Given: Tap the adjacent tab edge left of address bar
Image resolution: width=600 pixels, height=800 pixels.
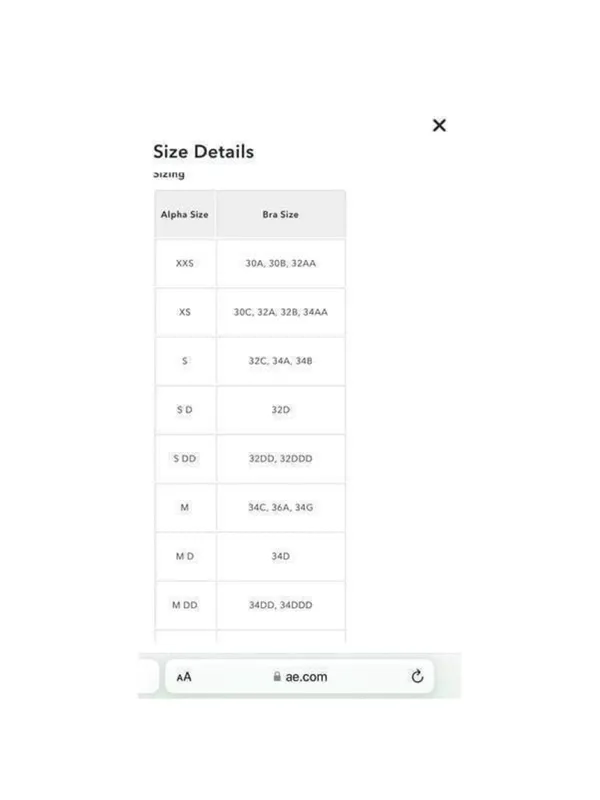Looking at the screenshot, I should (x=148, y=677).
